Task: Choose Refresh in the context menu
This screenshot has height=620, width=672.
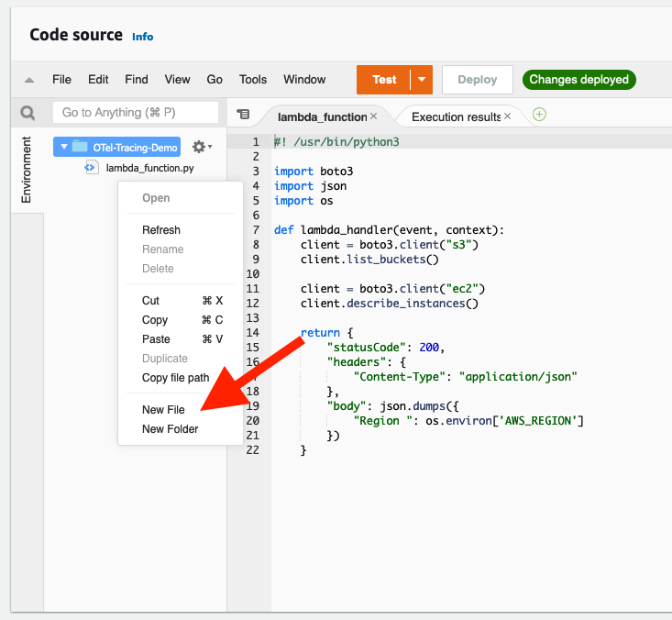Action: point(161,230)
